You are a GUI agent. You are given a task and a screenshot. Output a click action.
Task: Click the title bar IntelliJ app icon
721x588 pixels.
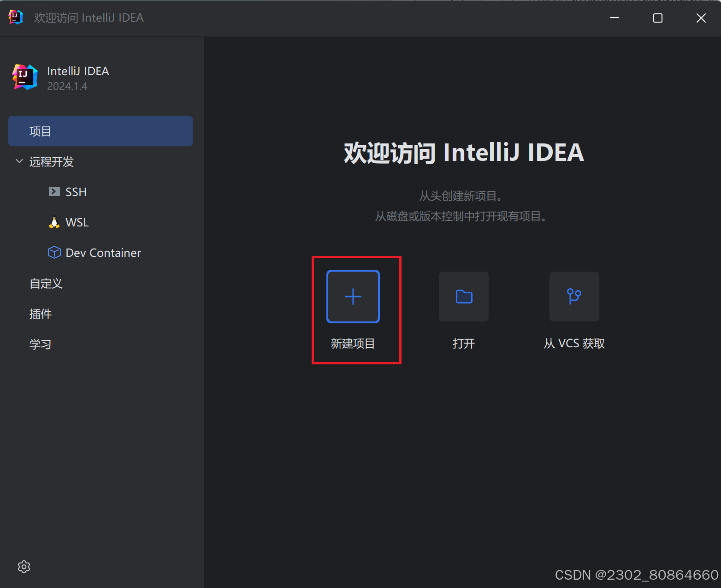pos(16,18)
